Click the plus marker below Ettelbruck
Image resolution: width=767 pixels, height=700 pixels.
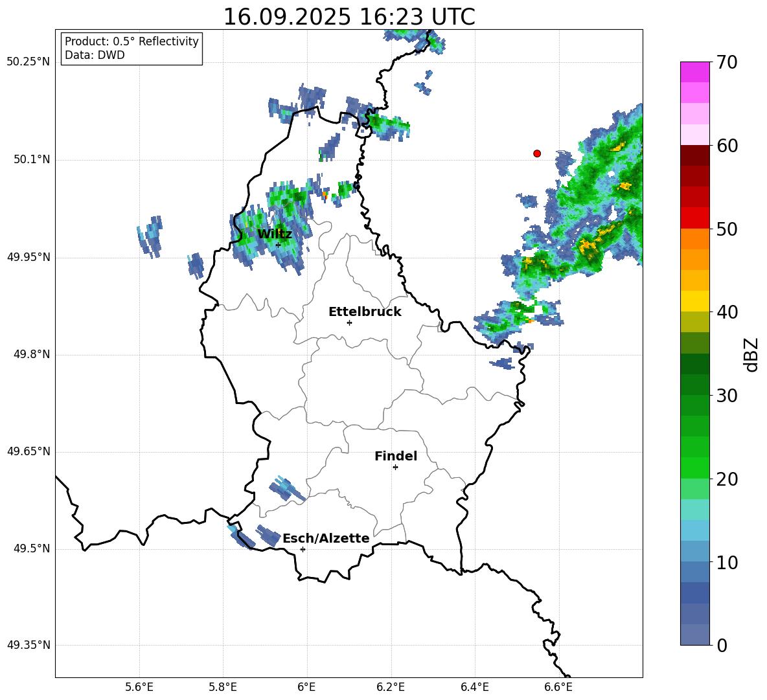[x=349, y=322]
